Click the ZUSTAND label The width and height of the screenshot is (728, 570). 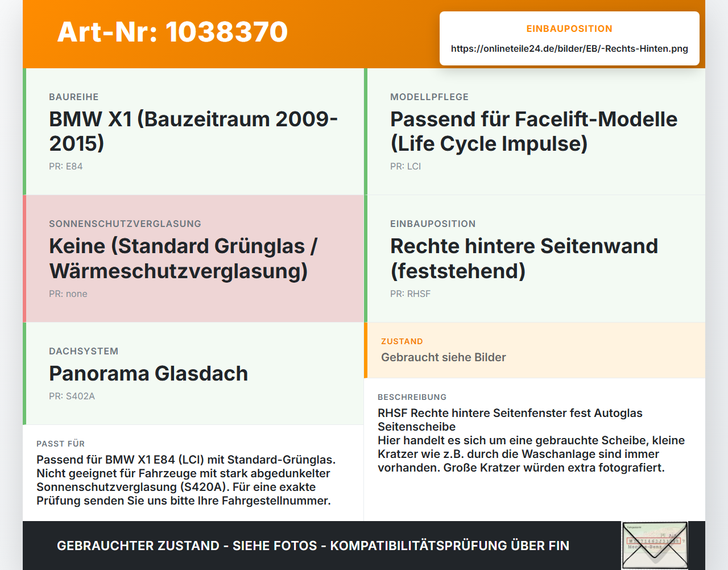[402, 341]
